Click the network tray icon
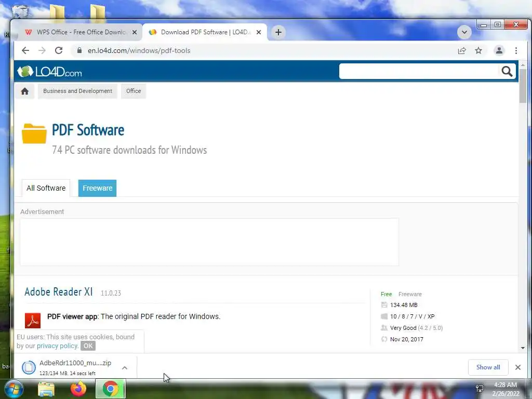The image size is (532, 399). [x=480, y=389]
